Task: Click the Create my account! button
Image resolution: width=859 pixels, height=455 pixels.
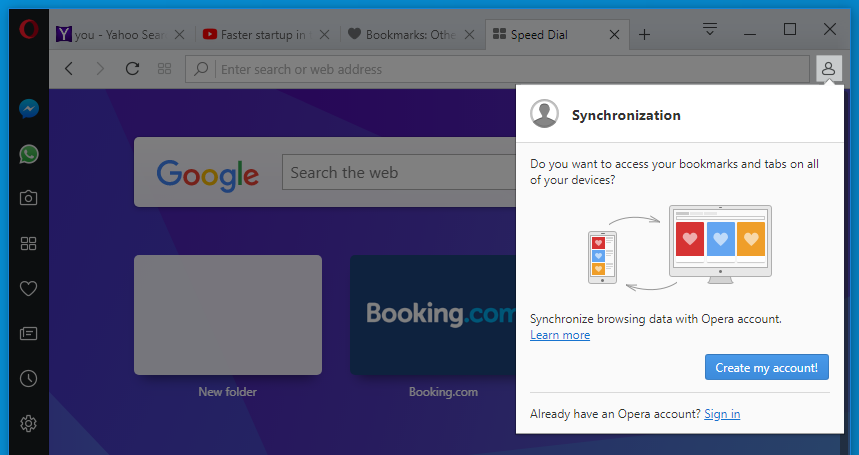Action: pos(766,367)
